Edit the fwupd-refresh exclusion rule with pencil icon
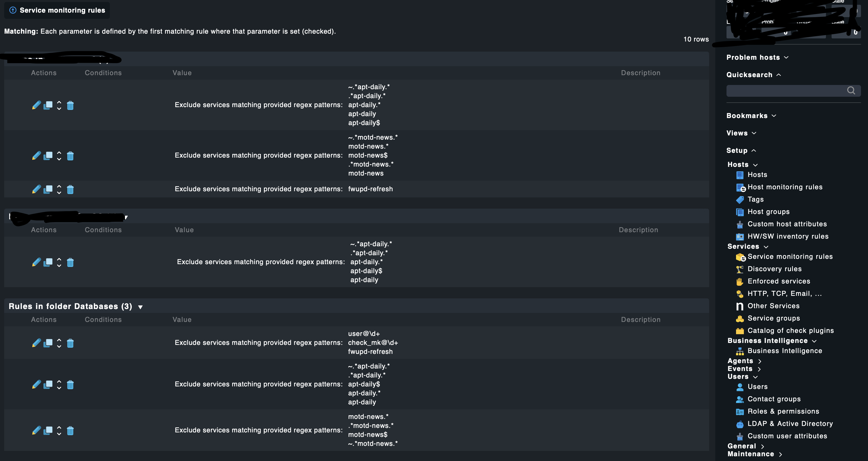This screenshot has height=461, width=868. 36,189
